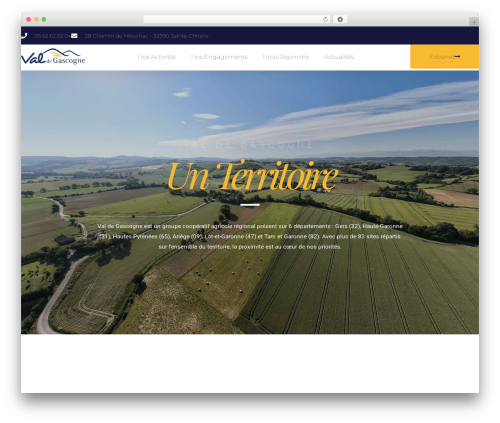Viewport: 500px width, 423px height.
Task: Click the red close window button
Action: pyautogui.click(x=29, y=19)
